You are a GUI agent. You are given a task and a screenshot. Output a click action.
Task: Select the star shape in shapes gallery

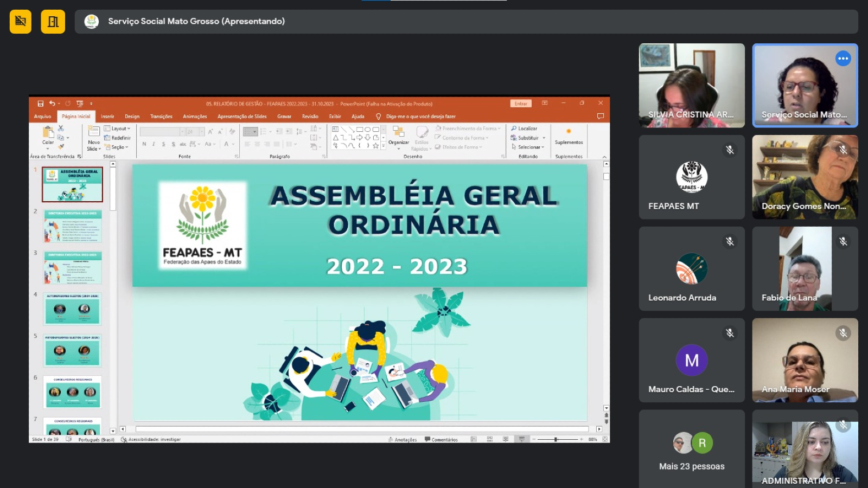(x=375, y=146)
